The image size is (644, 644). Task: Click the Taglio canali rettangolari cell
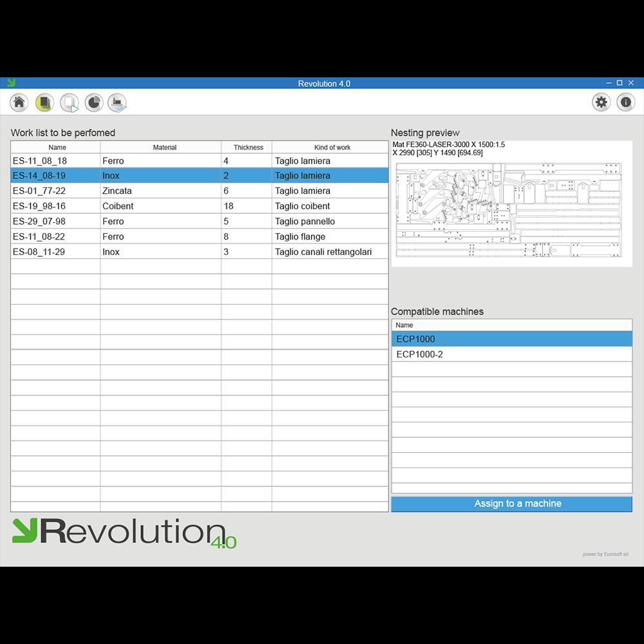point(330,251)
